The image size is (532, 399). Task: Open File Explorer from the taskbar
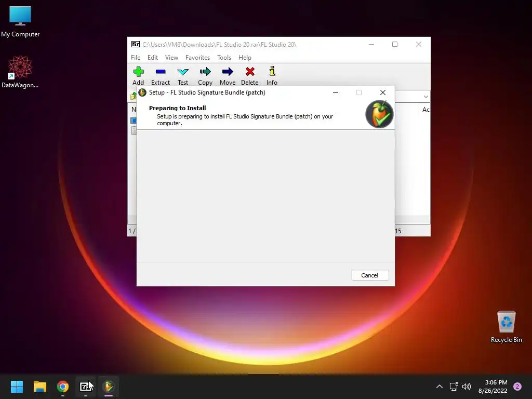[x=39, y=387]
